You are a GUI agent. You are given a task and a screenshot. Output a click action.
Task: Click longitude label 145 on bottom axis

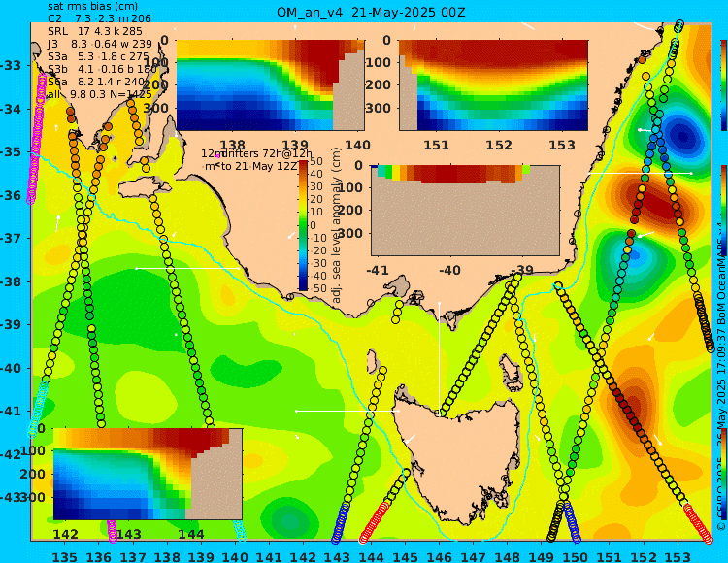405,556
